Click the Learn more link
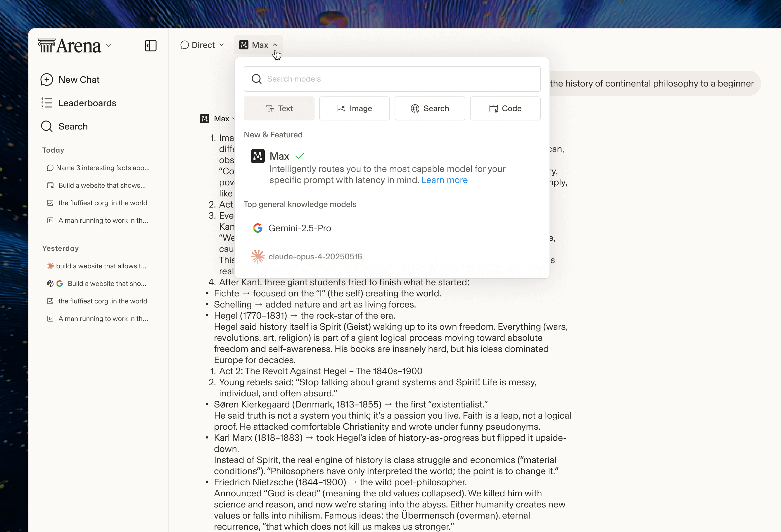This screenshot has width=781, height=532. coord(444,180)
